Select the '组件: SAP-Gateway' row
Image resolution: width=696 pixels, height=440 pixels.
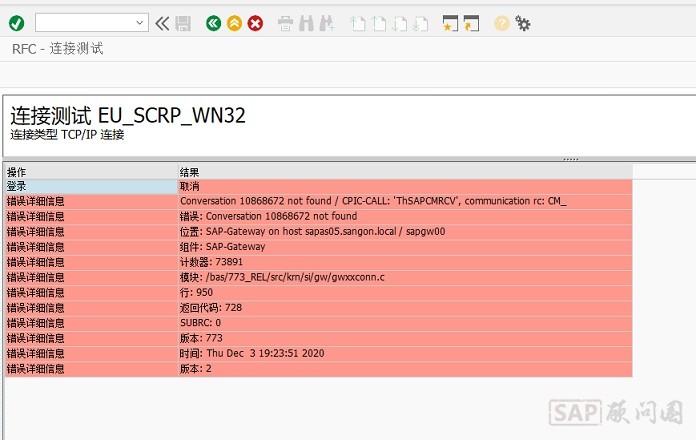click(318, 247)
